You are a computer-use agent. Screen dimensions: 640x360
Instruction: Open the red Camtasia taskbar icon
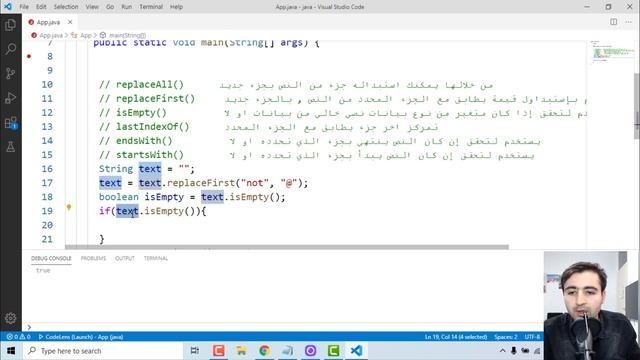click(218, 351)
